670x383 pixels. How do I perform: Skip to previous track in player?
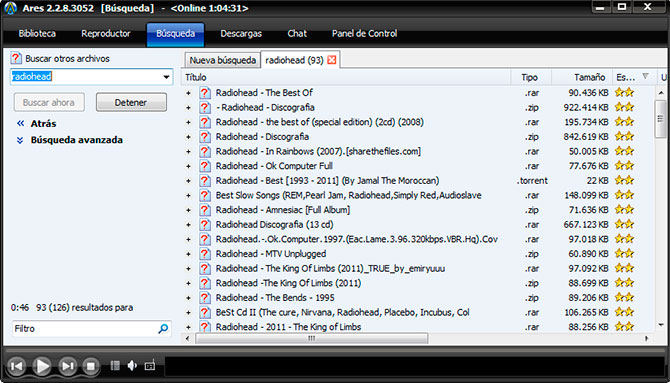(17, 366)
